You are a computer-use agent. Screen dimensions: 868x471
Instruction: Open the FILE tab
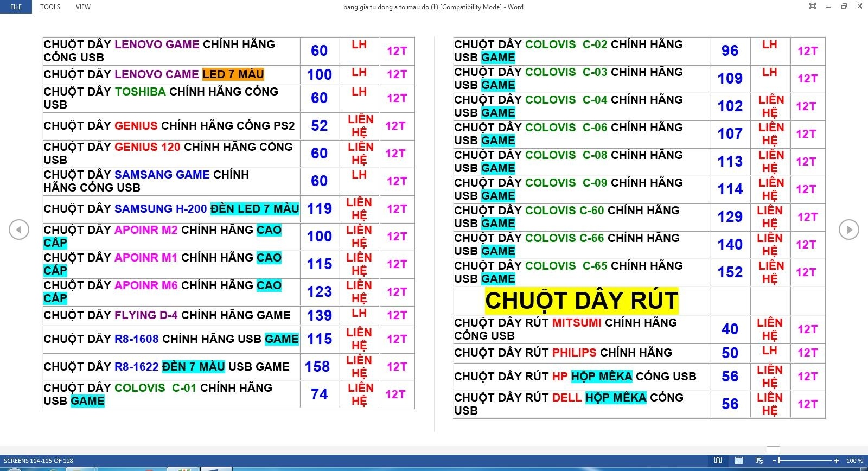pyautogui.click(x=16, y=7)
